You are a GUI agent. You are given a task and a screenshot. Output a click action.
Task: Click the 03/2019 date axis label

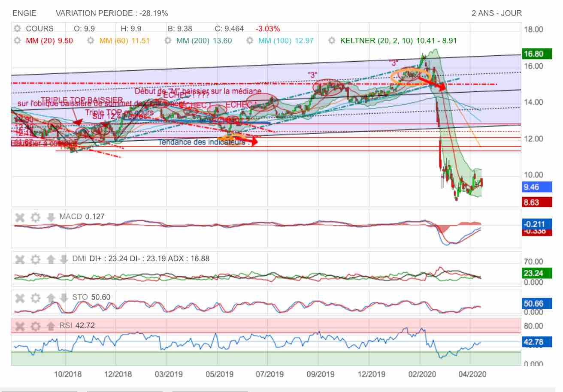point(169,374)
